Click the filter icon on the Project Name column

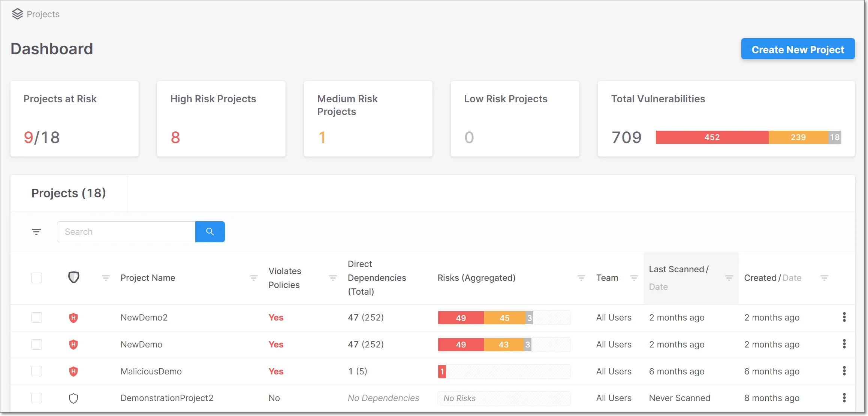point(254,277)
